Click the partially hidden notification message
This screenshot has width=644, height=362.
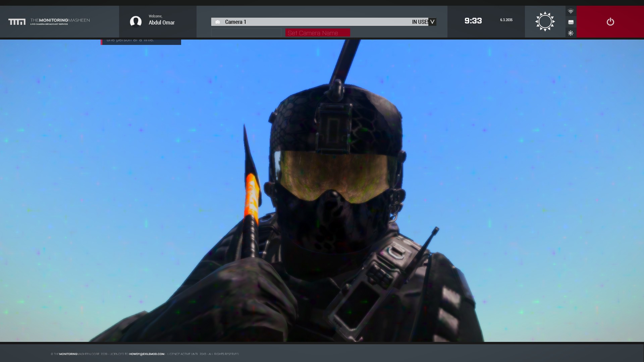pos(141,42)
